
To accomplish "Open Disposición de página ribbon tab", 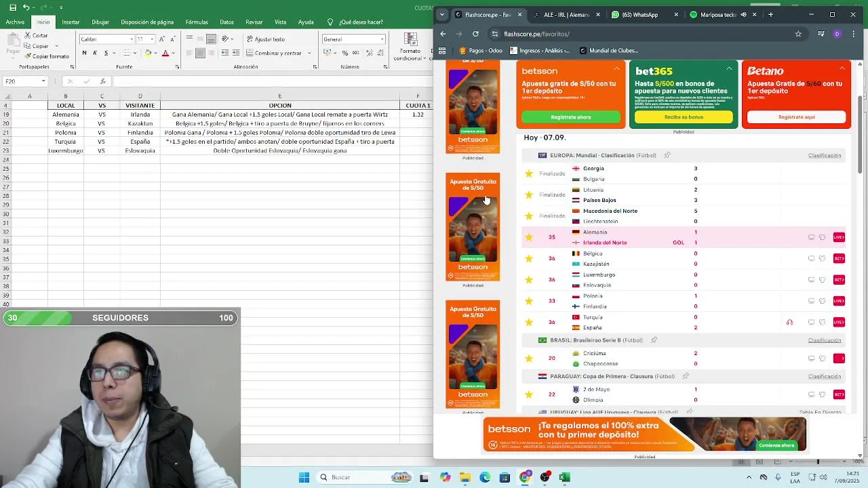I will [x=147, y=22].
